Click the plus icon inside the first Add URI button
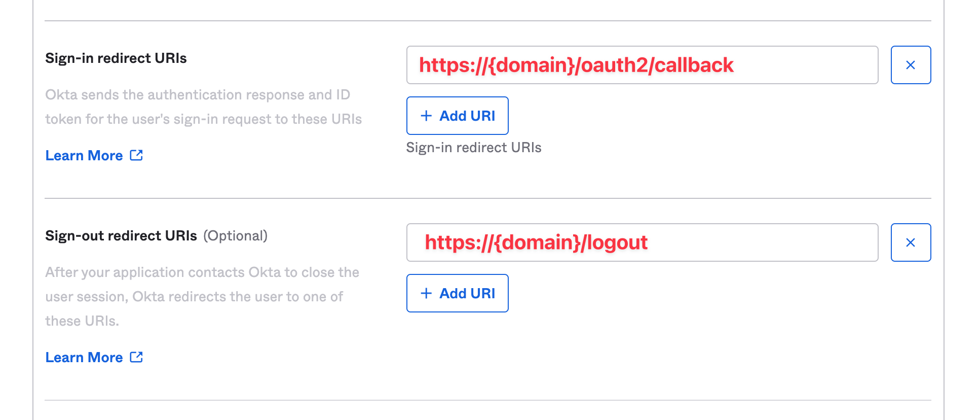This screenshot has height=420, width=980. pos(426,116)
